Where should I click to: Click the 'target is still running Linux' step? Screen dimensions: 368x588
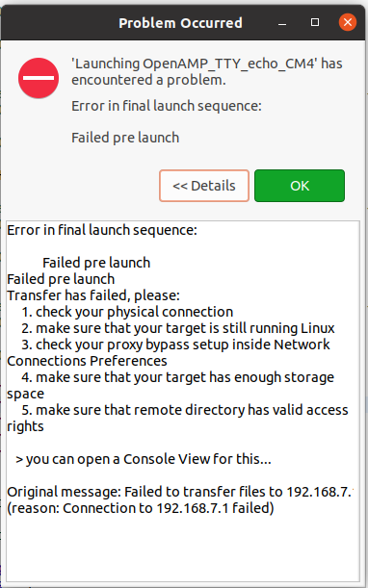pos(178,328)
